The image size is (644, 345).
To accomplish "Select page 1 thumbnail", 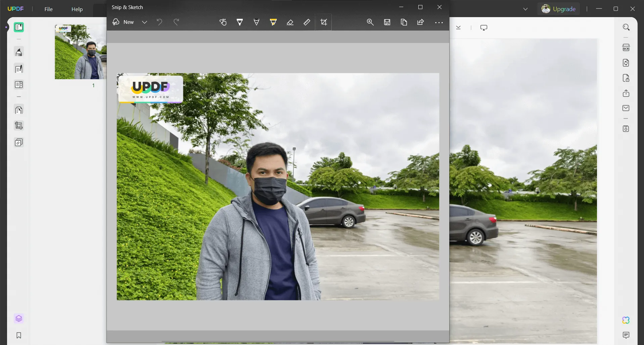I will 81,52.
